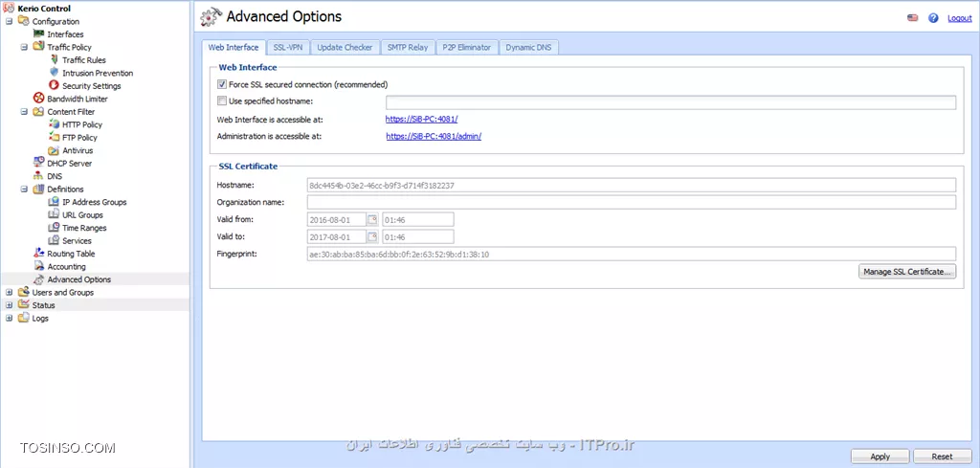Screen dimensions: 980x468
Task: Click the Valid to time field
Action: 417,236
